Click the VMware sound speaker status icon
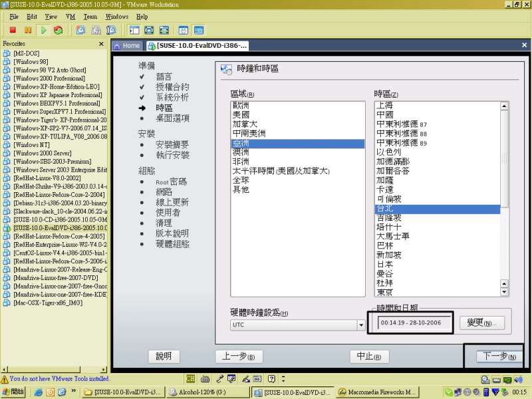This screenshot has width=532, height=399. tap(519, 380)
